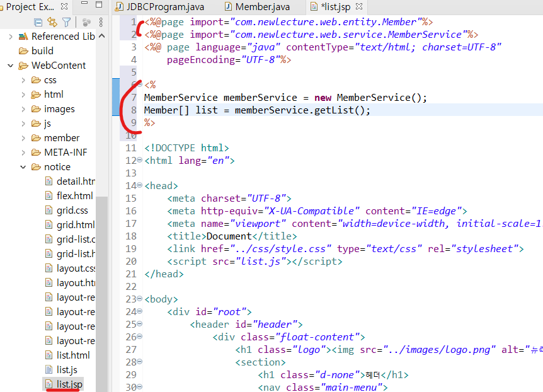Click the Referenced Libraries library icon

[x=23, y=37]
